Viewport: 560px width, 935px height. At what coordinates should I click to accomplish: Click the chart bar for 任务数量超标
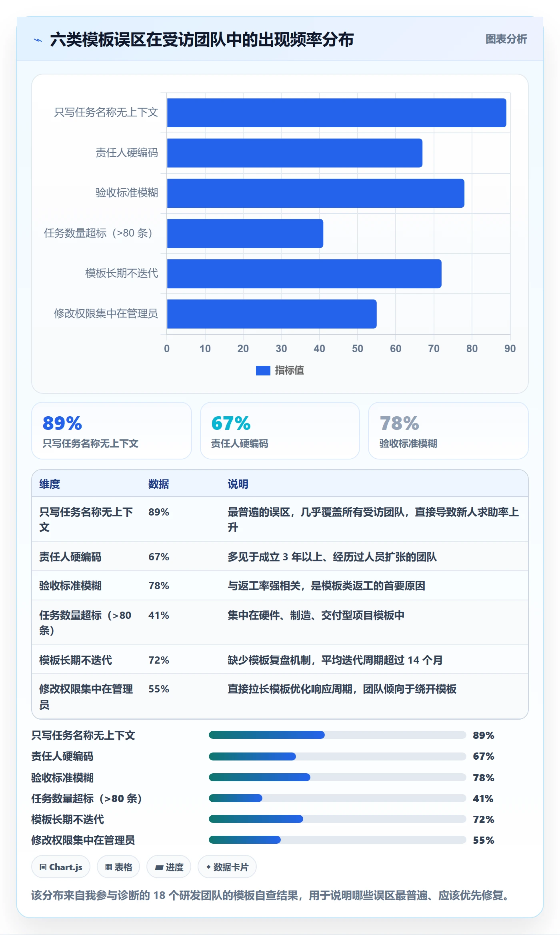pos(245,233)
